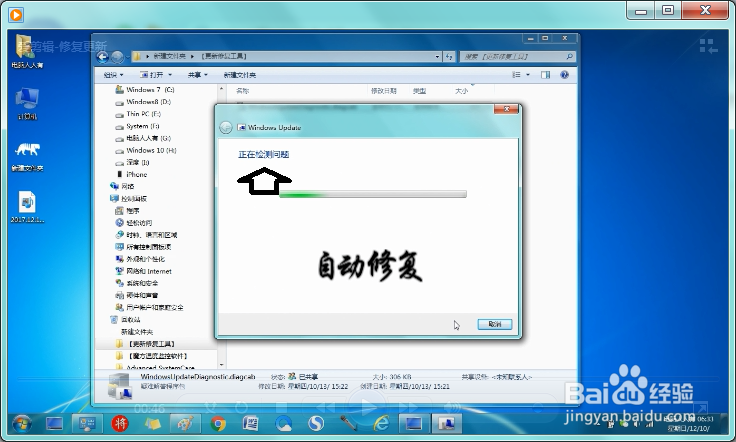Select 回收站 in the navigation tree
This screenshot has width=736, height=442.
[x=125, y=320]
